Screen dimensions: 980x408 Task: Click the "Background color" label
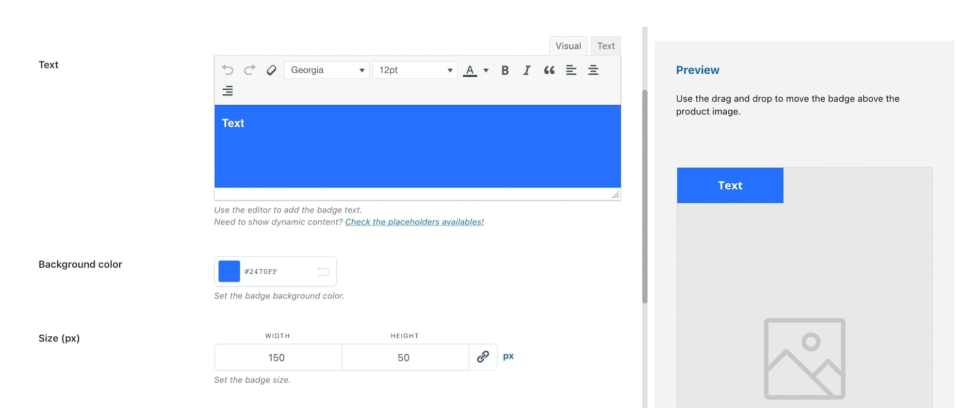[x=80, y=264]
